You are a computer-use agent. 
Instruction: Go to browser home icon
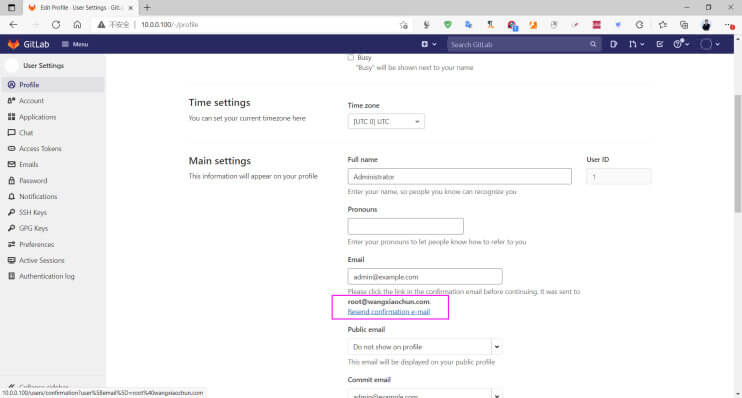[x=77, y=25]
